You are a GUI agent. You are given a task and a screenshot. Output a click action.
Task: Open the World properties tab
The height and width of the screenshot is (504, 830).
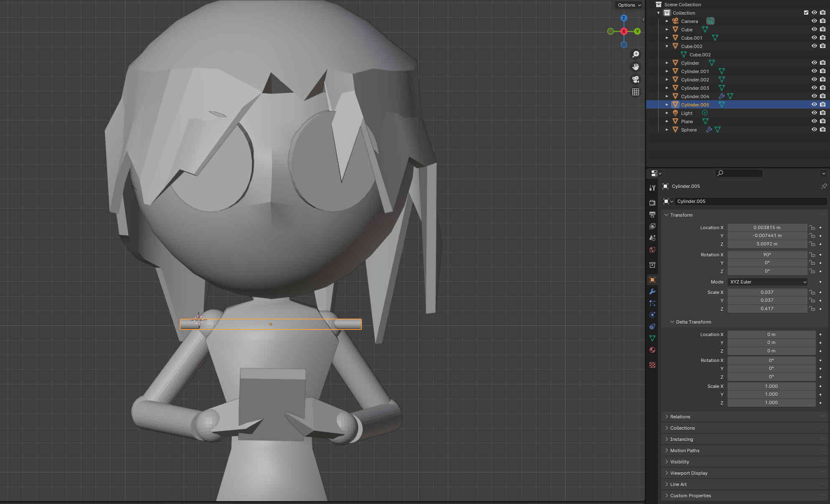[x=652, y=250]
